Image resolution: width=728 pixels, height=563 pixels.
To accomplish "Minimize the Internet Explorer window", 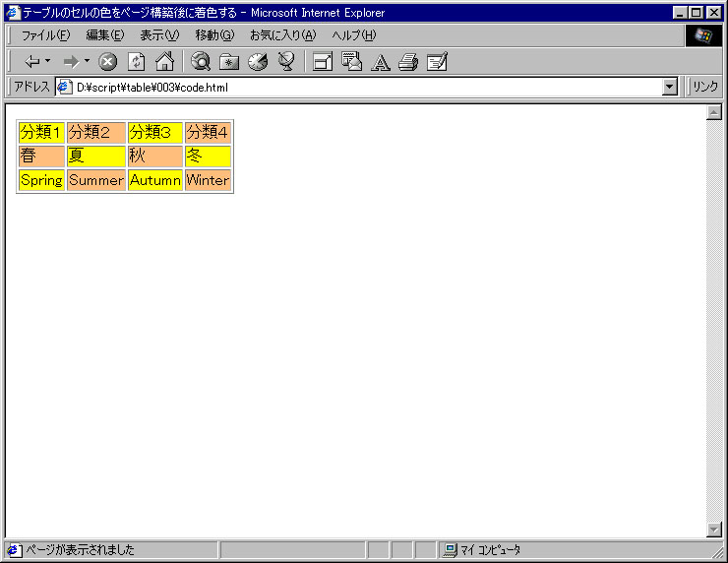I will [680, 13].
